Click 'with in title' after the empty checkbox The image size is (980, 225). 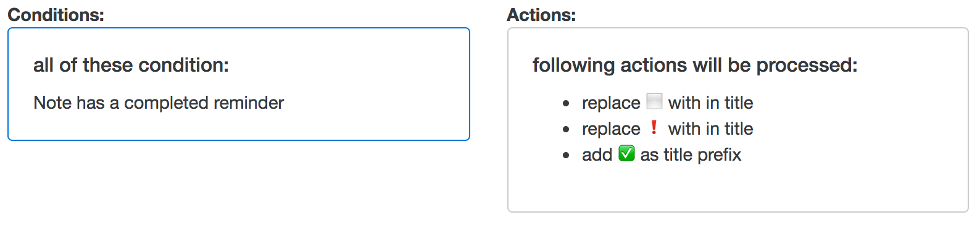pos(710,103)
